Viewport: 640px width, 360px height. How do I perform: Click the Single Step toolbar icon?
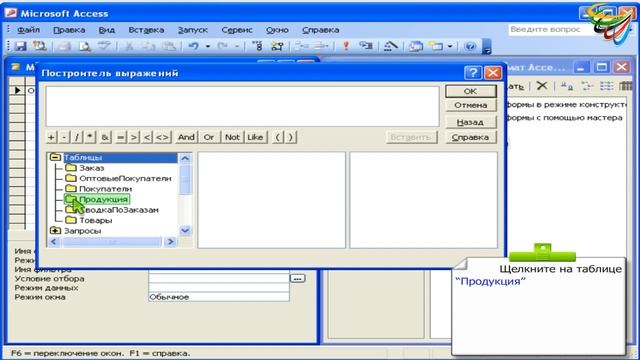click(x=366, y=46)
